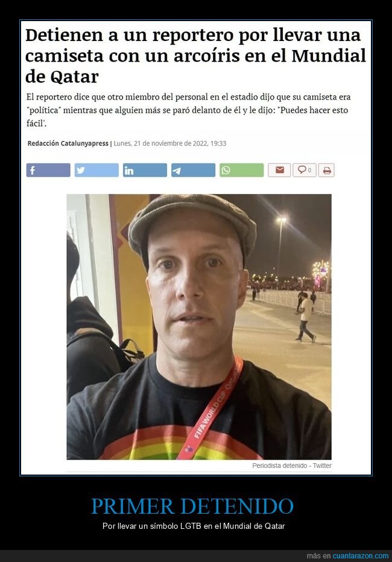The height and width of the screenshot is (562, 392).
Task: Share the article on LinkedIn
Action: (x=145, y=170)
